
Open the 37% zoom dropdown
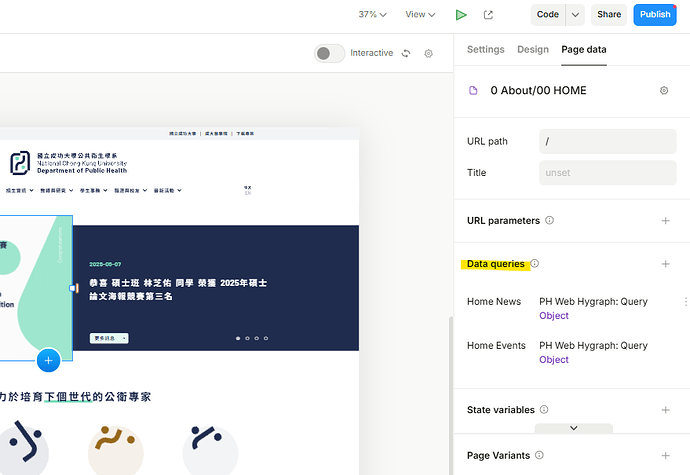click(373, 15)
